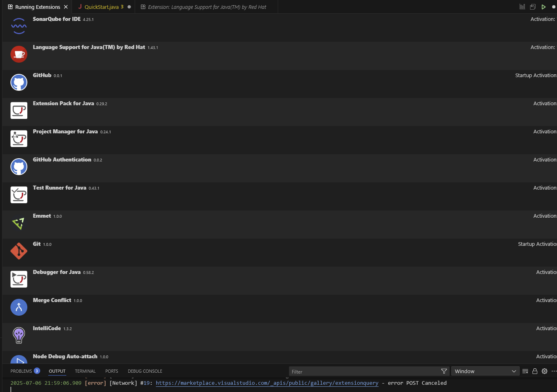
Task: Click the Node Debug Auto-attach icon
Action: pyautogui.click(x=19, y=359)
